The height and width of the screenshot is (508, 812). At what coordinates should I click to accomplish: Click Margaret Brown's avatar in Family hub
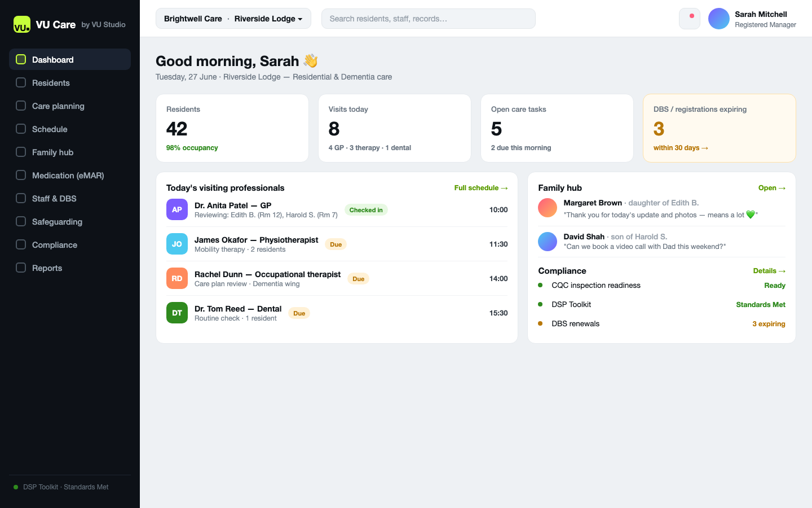coord(548,208)
